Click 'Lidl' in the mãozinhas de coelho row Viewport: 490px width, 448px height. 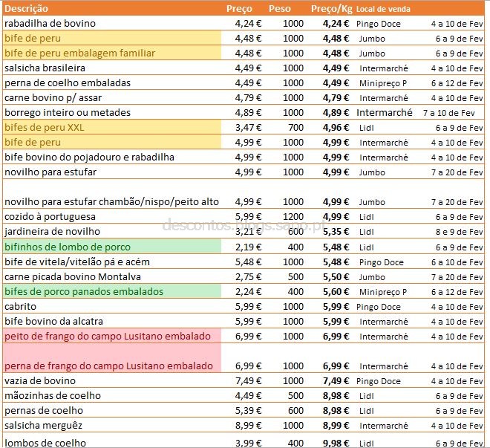[x=366, y=396]
